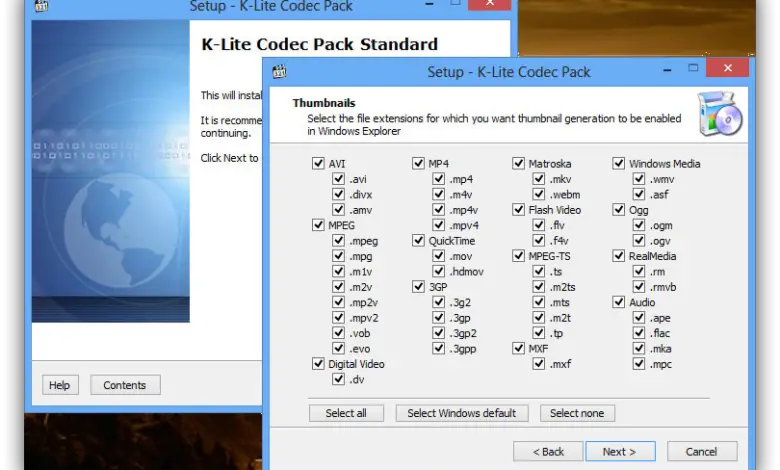
Task: Uncheck the .ts extension
Action: (x=539, y=271)
